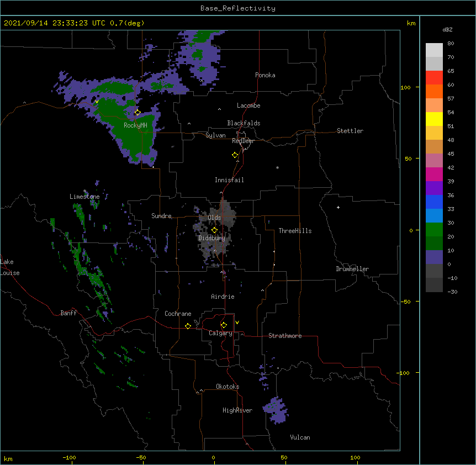The width and height of the screenshot is (476, 465).
Task: Select the gold 51-48 dBZ legend swatch
Action: [x=434, y=133]
